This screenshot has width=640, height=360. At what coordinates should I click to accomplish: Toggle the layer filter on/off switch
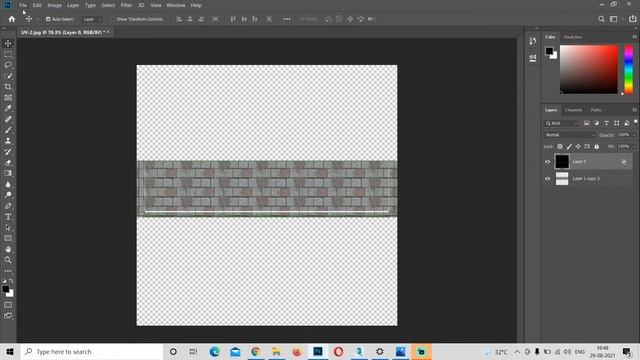coord(636,122)
